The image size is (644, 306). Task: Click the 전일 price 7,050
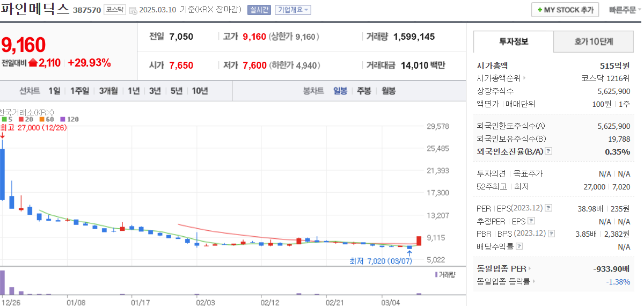coord(181,37)
